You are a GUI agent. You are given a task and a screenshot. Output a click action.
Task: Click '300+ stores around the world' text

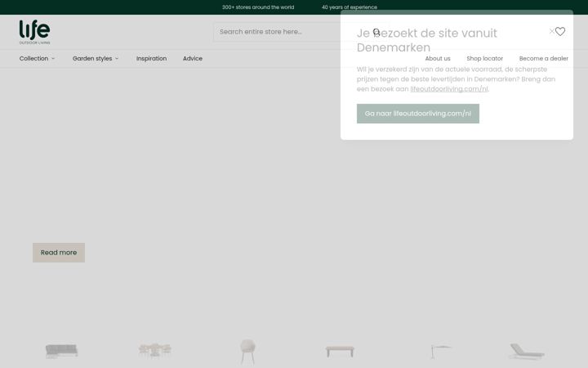[x=258, y=7]
